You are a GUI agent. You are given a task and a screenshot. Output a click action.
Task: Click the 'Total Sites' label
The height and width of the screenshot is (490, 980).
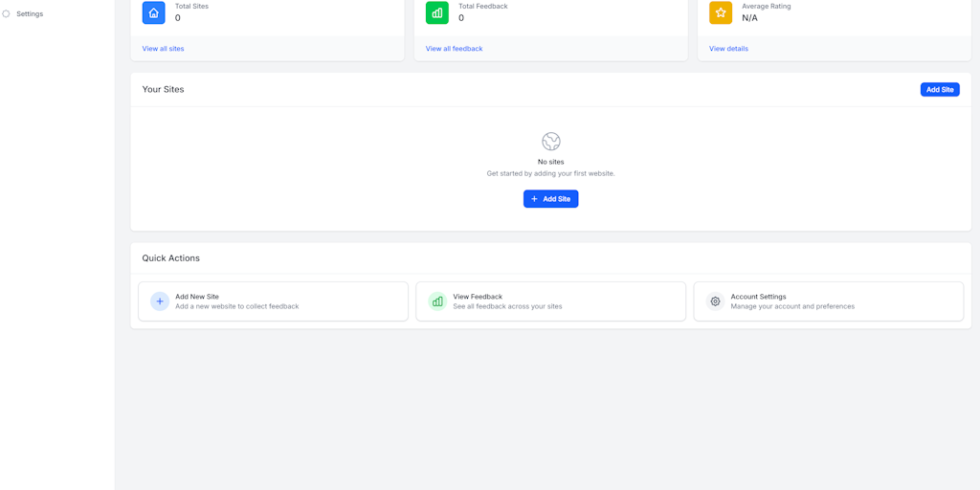191,7
